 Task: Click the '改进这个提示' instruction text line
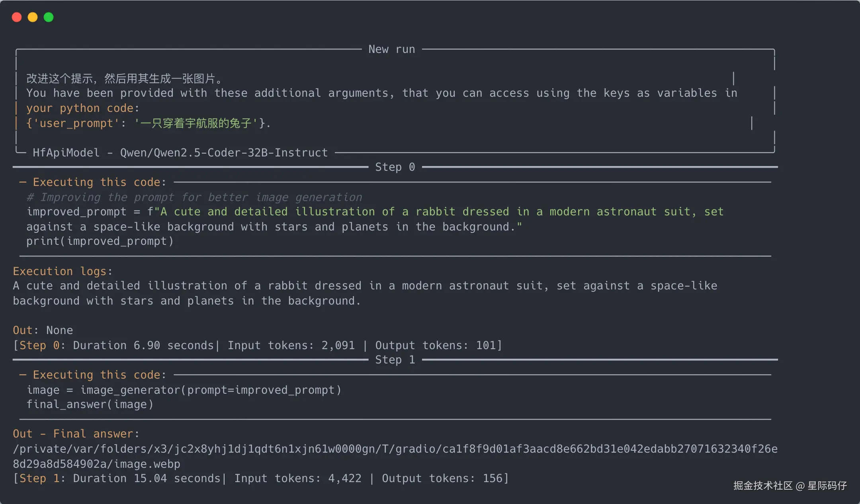point(124,78)
